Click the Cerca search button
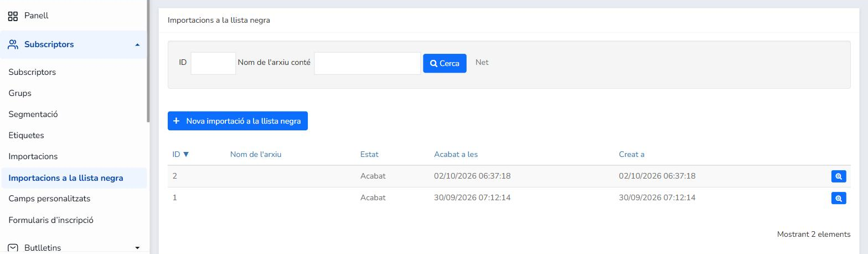 coord(445,63)
